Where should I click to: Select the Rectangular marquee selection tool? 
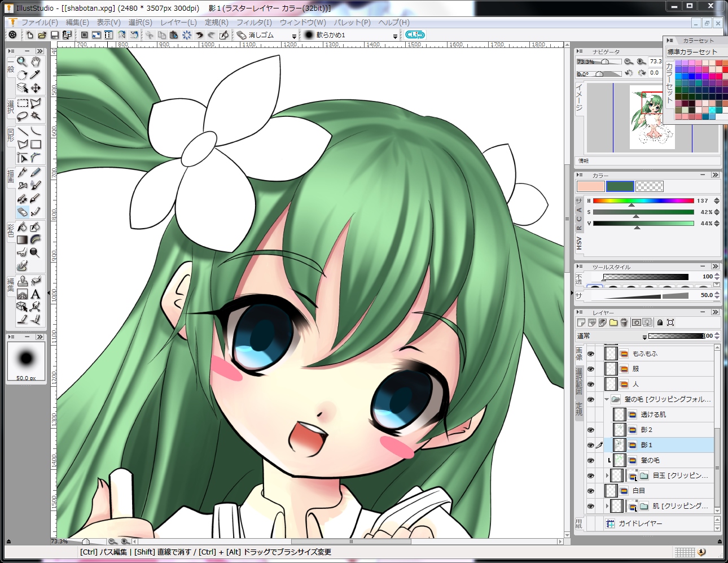point(22,103)
